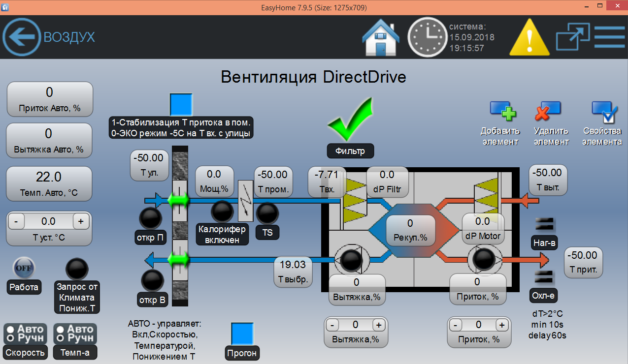Screen dimensions: 628x364
Task: Click the dP Filtr value box
Action: [387, 182]
